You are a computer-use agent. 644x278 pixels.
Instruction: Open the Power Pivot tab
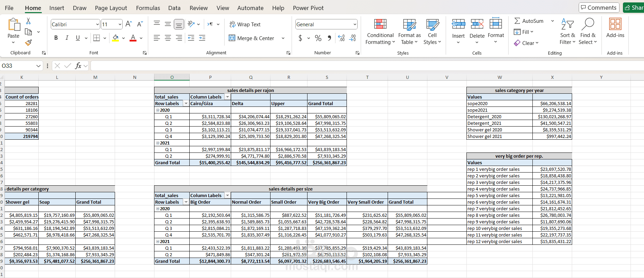[x=308, y=8]
